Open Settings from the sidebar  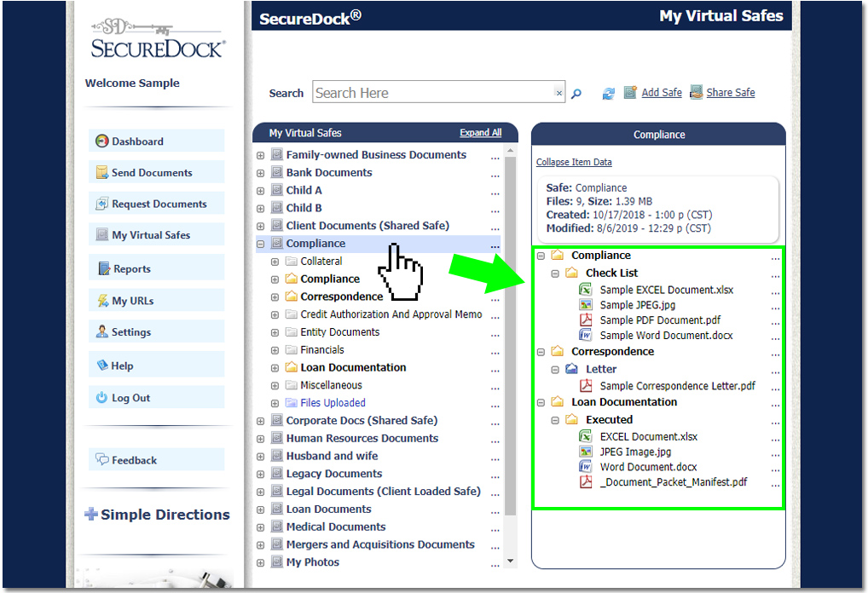click(157, 331)
